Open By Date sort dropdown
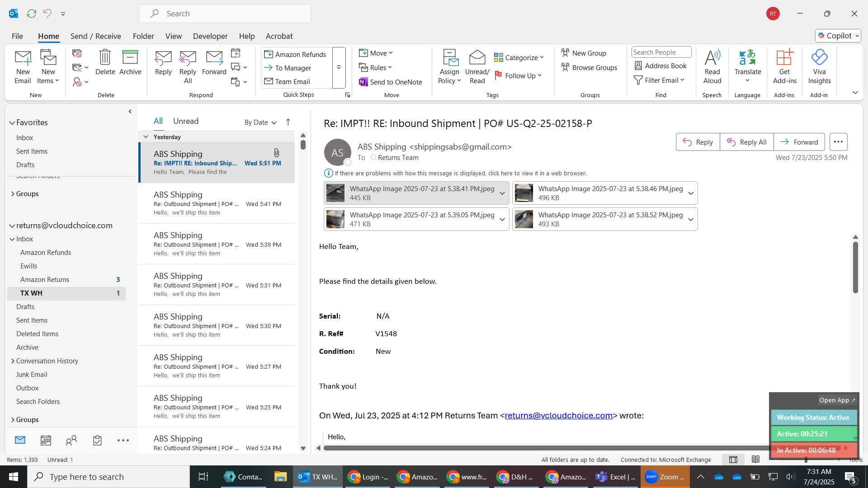 click(x=260, y=122)
